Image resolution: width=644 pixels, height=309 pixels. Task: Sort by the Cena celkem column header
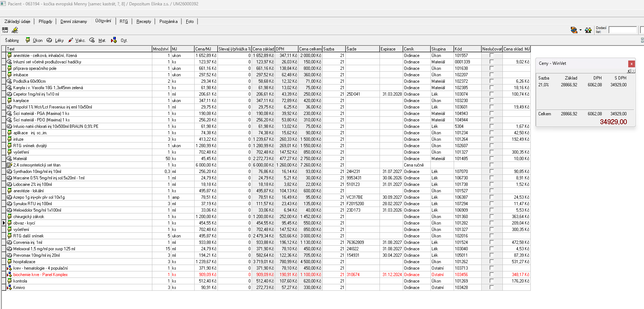(x=310, y=49)
